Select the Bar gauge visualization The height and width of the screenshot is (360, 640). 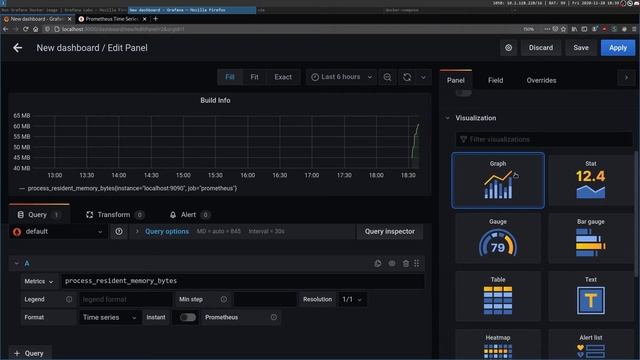(x=591, y=238)
